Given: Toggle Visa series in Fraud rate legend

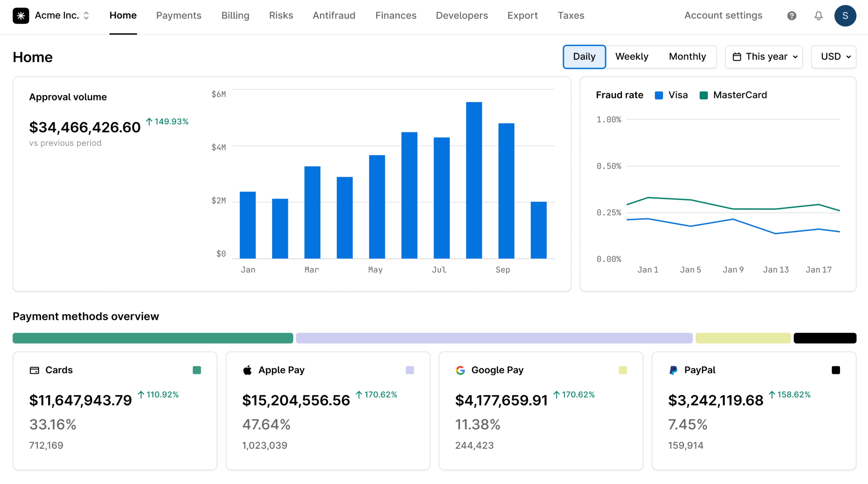Looking at the screenshot, I should coord(671,95).
